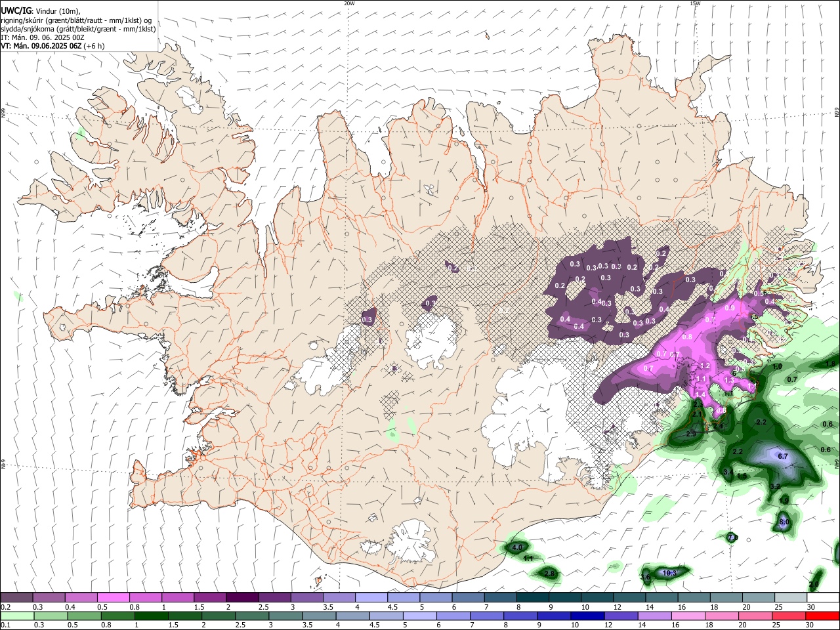Click the 3.4 rainfall value

coord(728,472)
